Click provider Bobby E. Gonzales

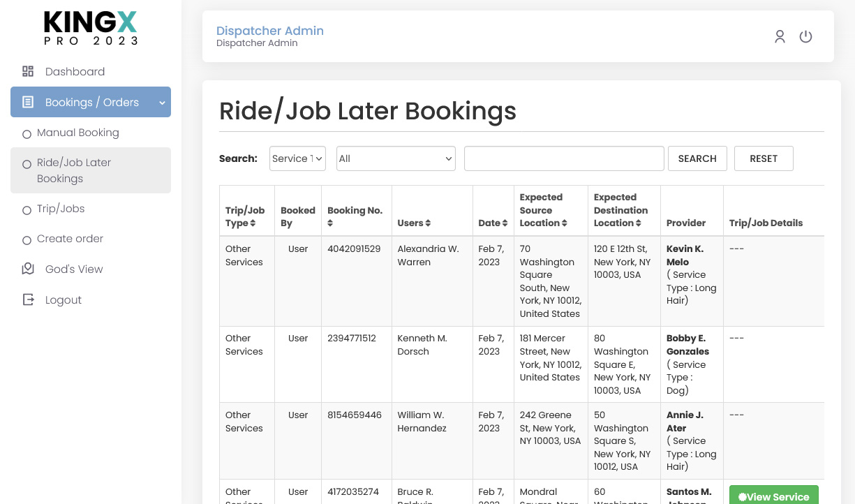687,345
